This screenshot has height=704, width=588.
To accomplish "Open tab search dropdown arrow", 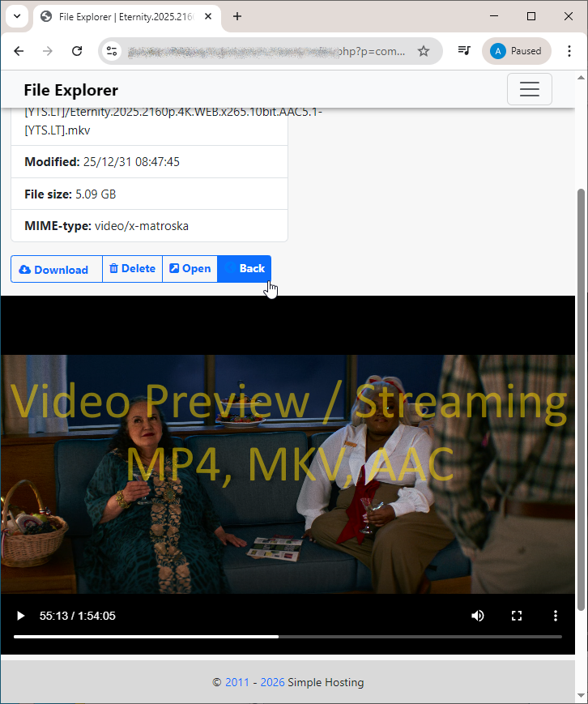I will tap(17, 17).
